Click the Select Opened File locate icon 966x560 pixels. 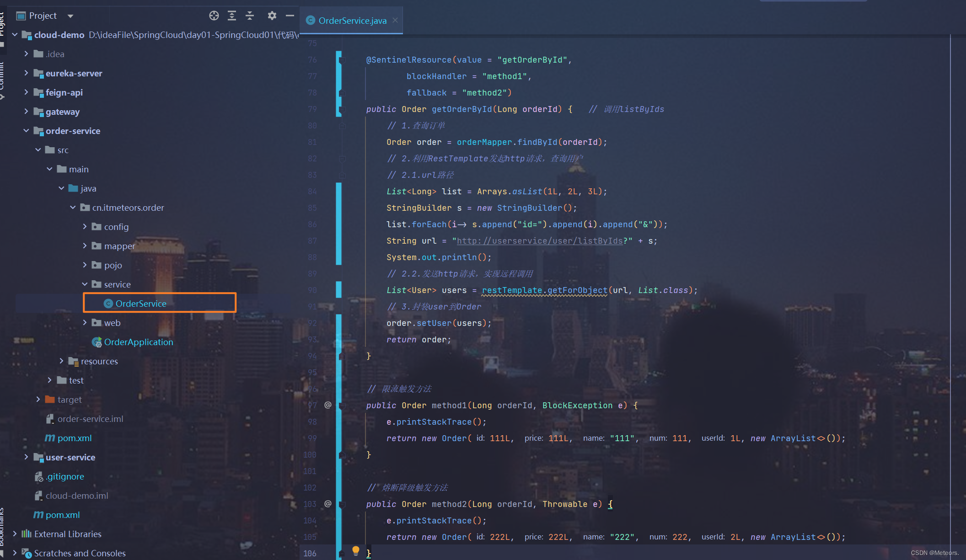pos(214,16)
